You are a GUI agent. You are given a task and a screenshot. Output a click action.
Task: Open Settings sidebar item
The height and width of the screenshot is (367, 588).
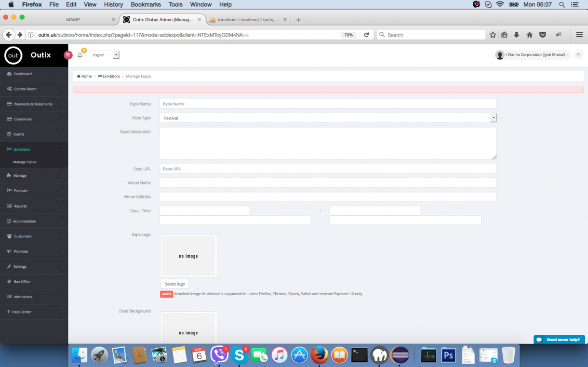click(34, 266)
